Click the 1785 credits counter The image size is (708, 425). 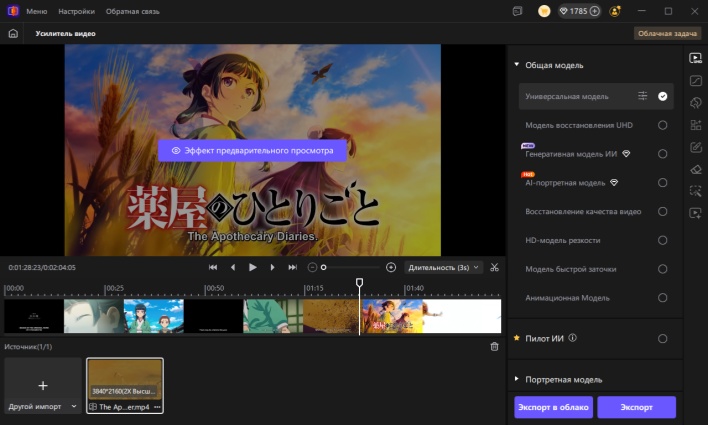click(578, 11)
